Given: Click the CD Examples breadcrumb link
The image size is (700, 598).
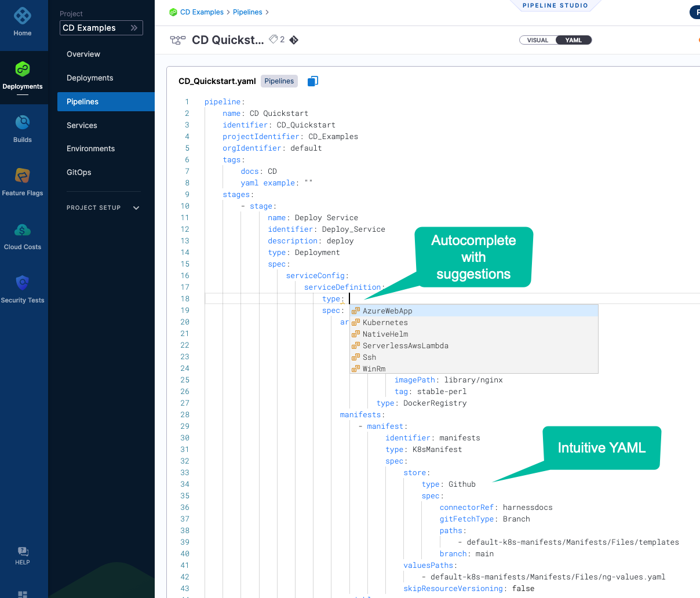Looking at the screenshot, I should pos(202,12).
